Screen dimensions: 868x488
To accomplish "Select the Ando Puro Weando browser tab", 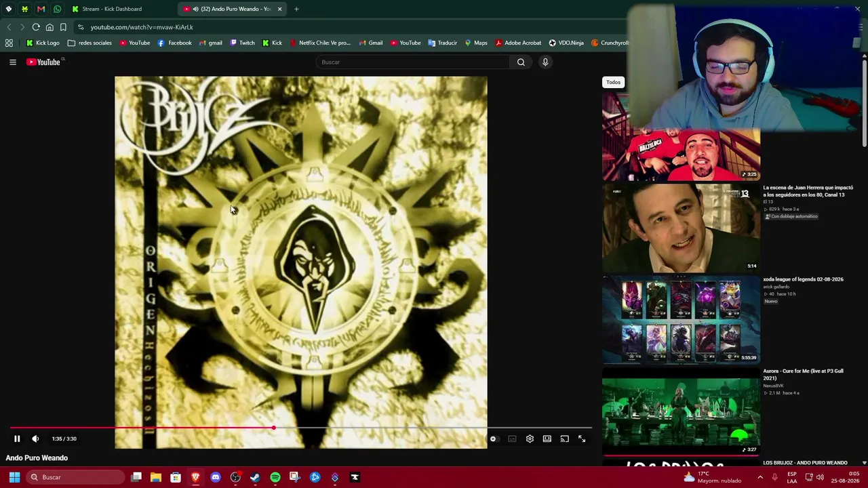I will coord(231,9).
